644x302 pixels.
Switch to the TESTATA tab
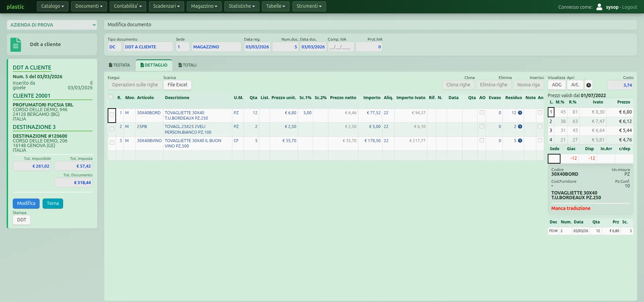click(119, 65)
